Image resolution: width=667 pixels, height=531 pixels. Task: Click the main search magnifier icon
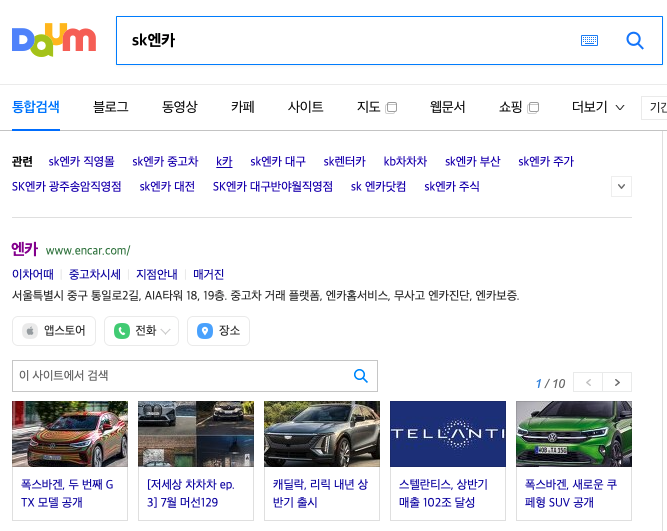point(635,40)
